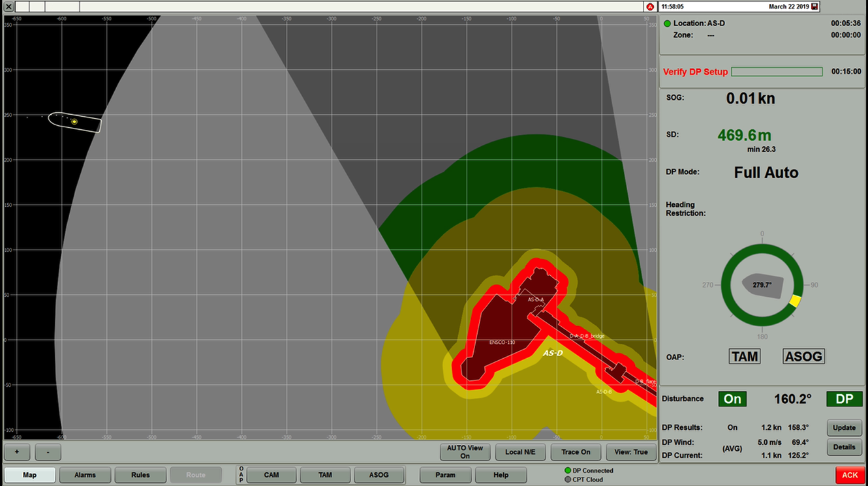Click the zoom out minus button

(48, 452)
